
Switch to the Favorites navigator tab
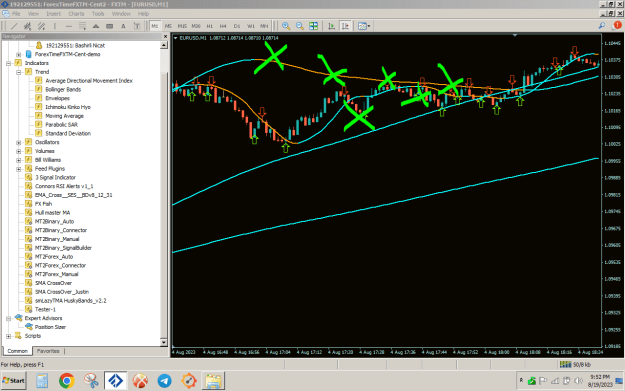point(48,351)
